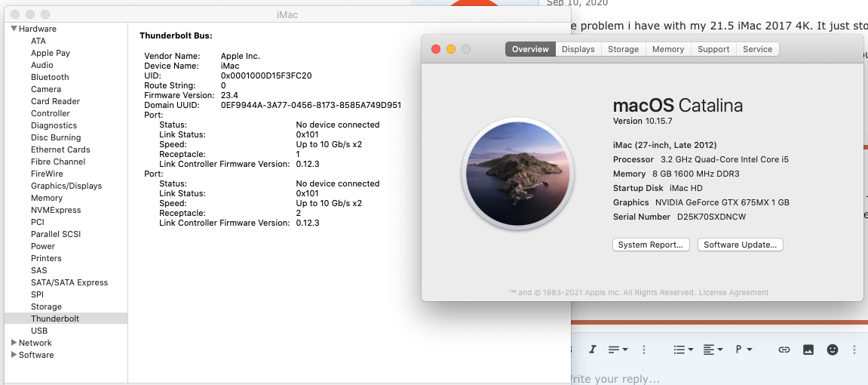868x385 pixels.
Task: Select ATA in the Hardware list
Action: point(38,41)
